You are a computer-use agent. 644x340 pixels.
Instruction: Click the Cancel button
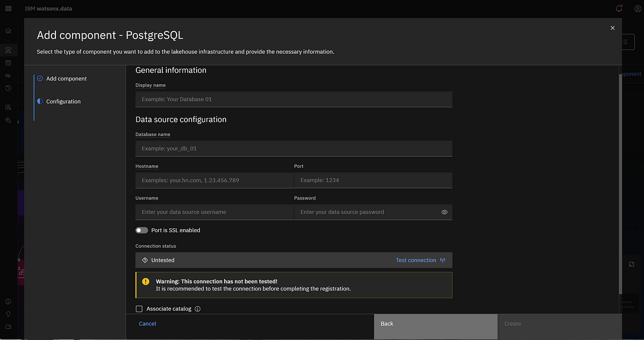click(x=148, y=324)
